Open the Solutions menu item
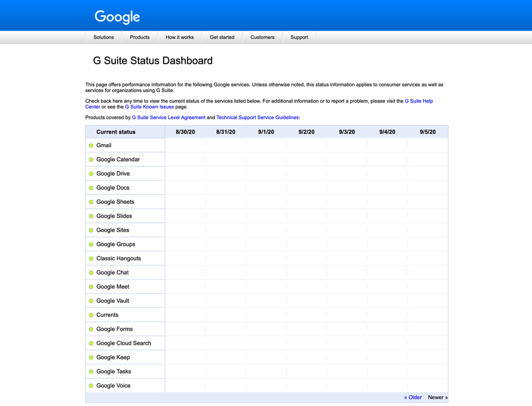 (103, 37)
